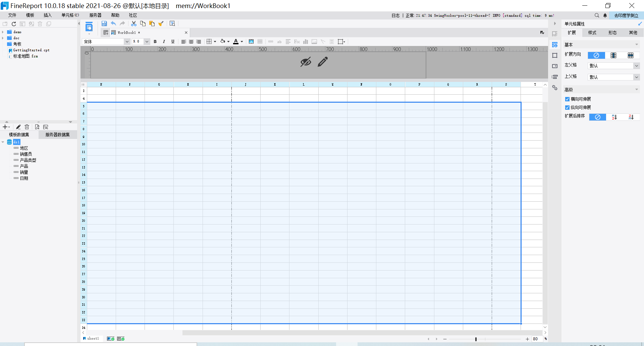This screenshot has width=644, height=346.
Task: Switch to the 其他 tab
Action: pyautogui.click(x=633, y=33)
